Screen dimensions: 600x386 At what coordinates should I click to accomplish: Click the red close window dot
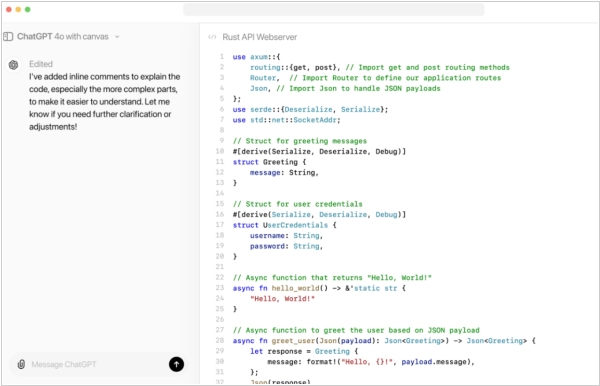(x=9, y=10)
